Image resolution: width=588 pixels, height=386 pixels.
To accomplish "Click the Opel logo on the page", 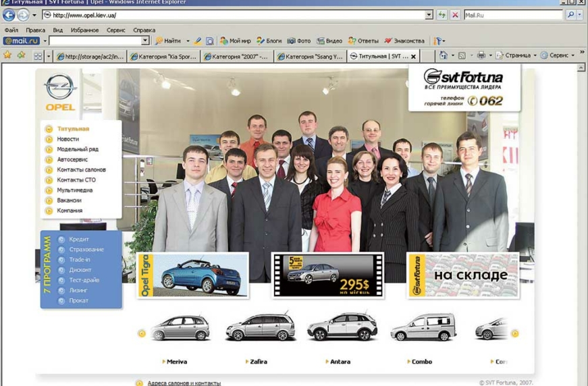I will tap(60, 92).
